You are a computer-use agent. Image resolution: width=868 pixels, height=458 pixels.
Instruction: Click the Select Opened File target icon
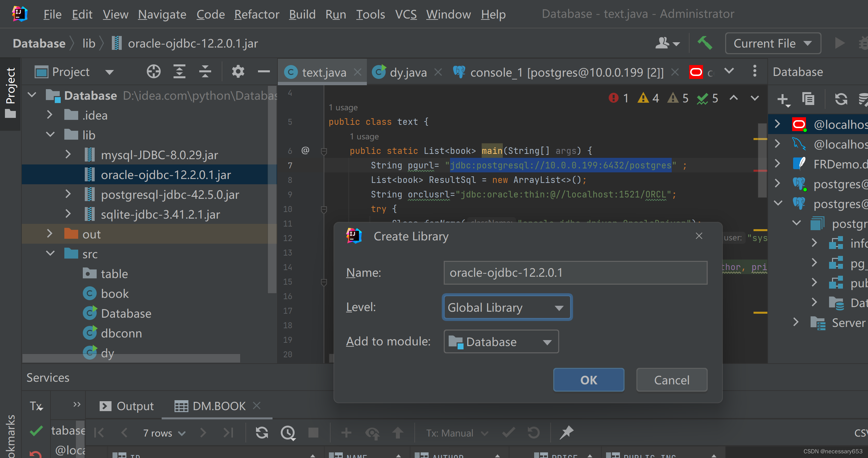(154, 72)
